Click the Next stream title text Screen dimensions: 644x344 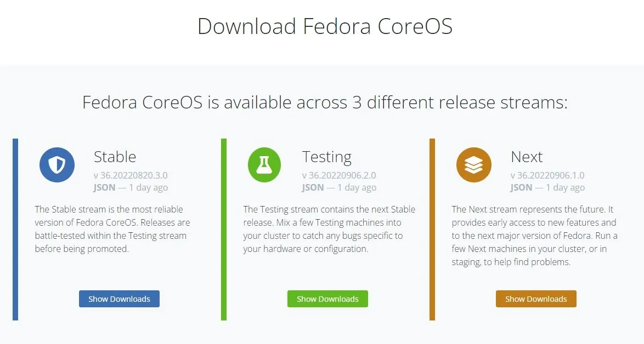tap(527, 157)
